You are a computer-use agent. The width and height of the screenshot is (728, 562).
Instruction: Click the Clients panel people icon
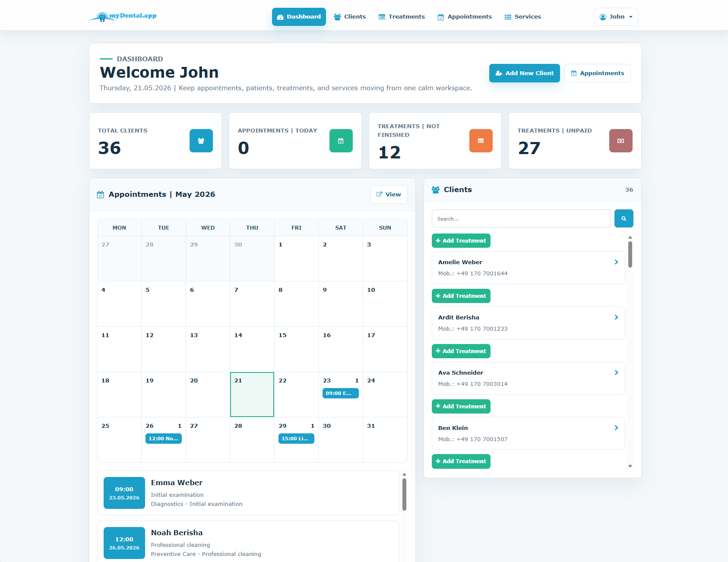click(x=436, y=189)
